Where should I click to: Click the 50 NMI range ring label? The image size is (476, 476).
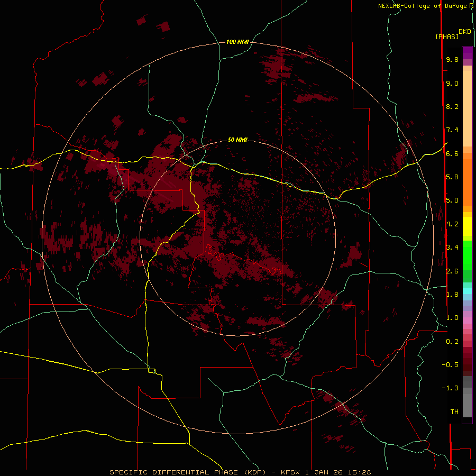(237, 140)
